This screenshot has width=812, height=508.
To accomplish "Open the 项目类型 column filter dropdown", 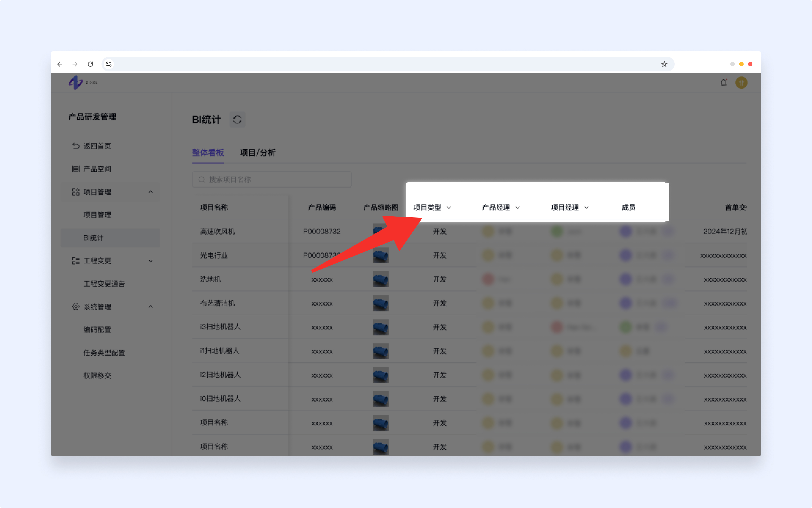I will (x=449, y=208).
